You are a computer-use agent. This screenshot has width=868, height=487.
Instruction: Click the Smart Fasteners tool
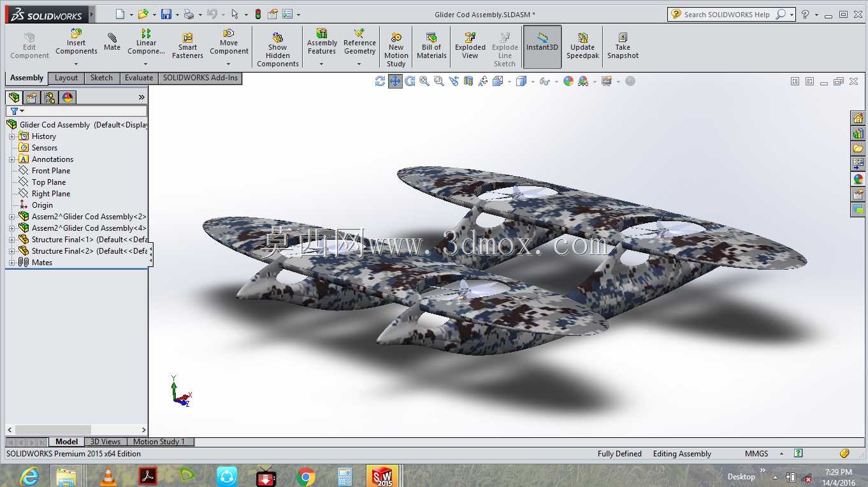coord(187,46)
